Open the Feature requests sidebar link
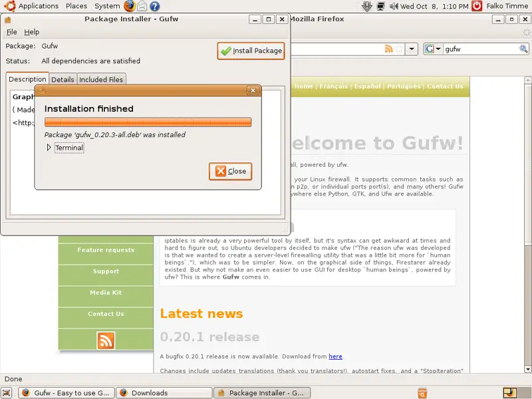Viewport: 532px width, 399px height. [106, 250]
